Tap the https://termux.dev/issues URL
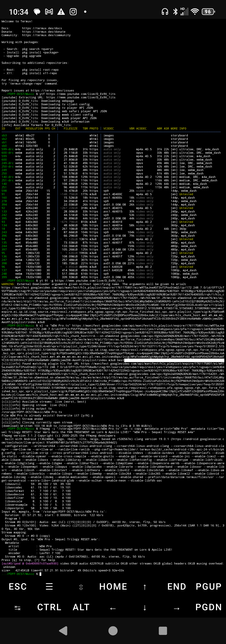This screenshot has height=644, width=226. [x=52, y=91]
